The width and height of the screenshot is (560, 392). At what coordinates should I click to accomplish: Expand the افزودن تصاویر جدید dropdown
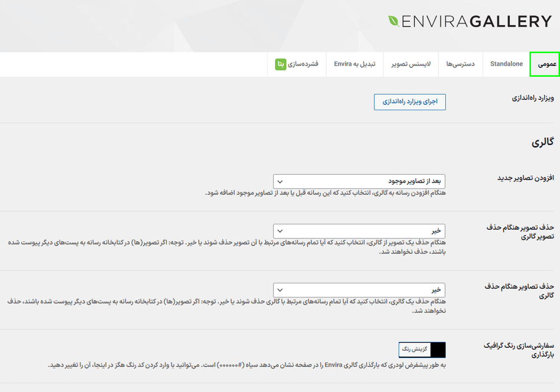click(360, 181)
